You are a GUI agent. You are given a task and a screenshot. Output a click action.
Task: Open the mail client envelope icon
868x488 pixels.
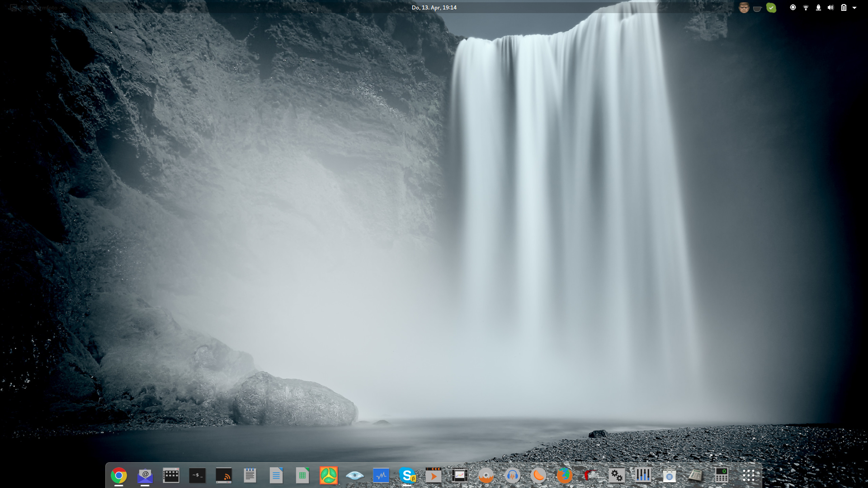pos(145,475)
